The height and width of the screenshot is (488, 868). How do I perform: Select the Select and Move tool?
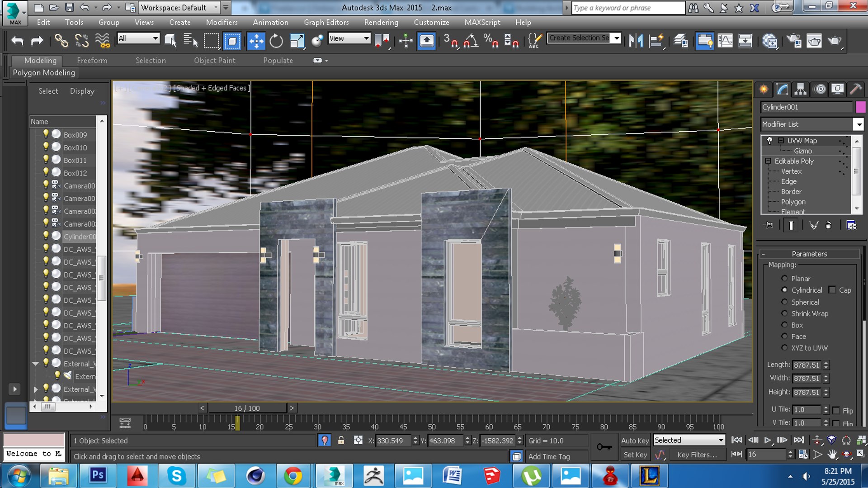[x=256, y=41]
